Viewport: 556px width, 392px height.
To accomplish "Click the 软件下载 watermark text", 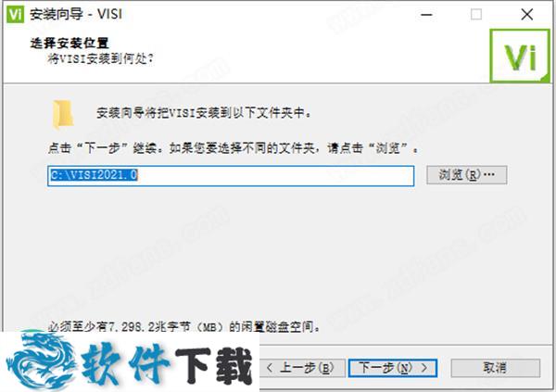I will (x=167, y=365).
